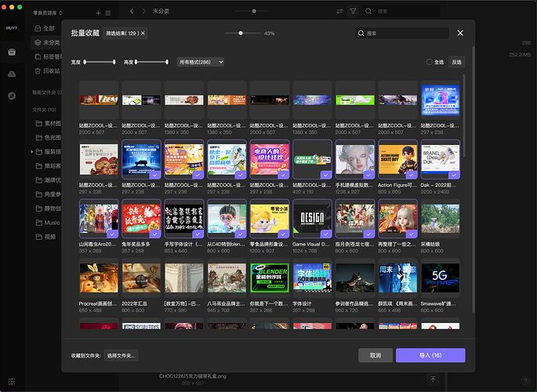This screenshot has height=392, width=537.
Task: Expand the 零食资源库 library switcher
Action: point(48,13)
